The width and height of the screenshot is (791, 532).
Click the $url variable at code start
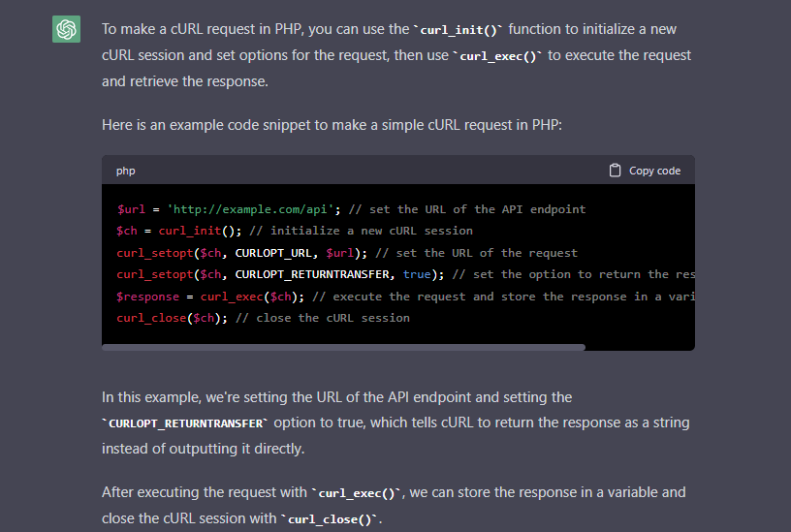pyautogui.click(x=131, y=209)
